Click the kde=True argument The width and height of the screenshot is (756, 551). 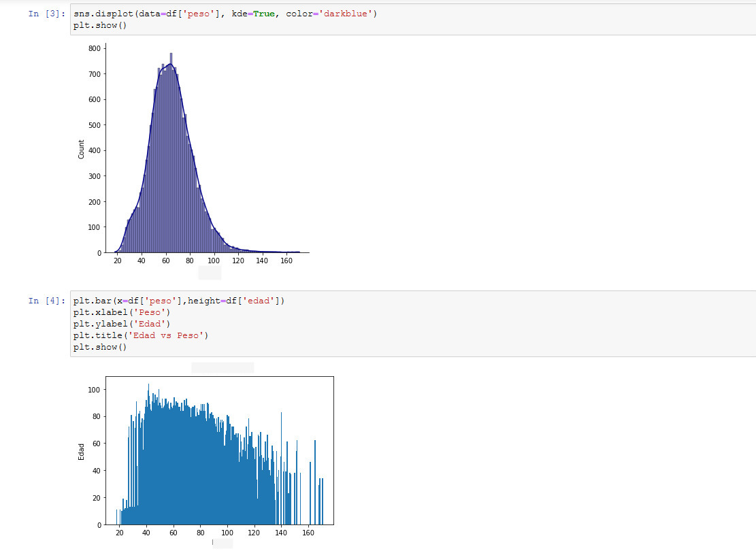coord(254,14)
